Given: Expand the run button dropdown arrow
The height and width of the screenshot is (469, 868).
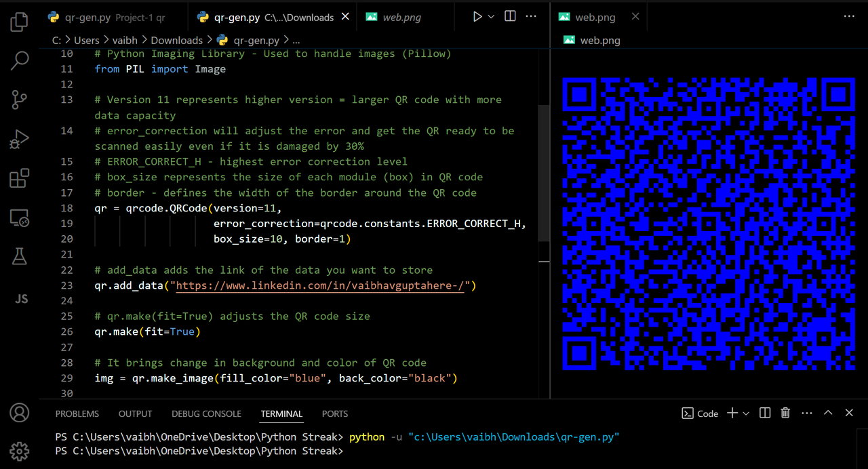Looking at the screenshot, I should click(491, 16).
